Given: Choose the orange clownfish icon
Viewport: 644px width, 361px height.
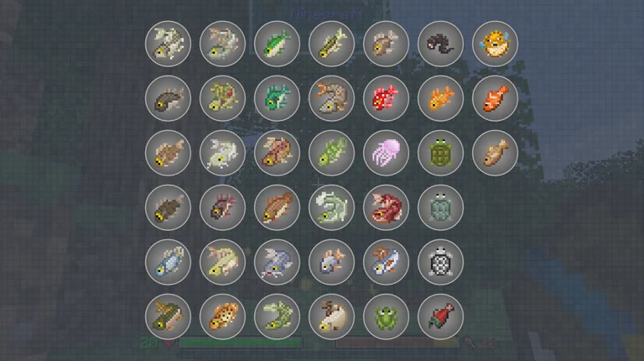Looking at the screenshot, I should point(495,98).
